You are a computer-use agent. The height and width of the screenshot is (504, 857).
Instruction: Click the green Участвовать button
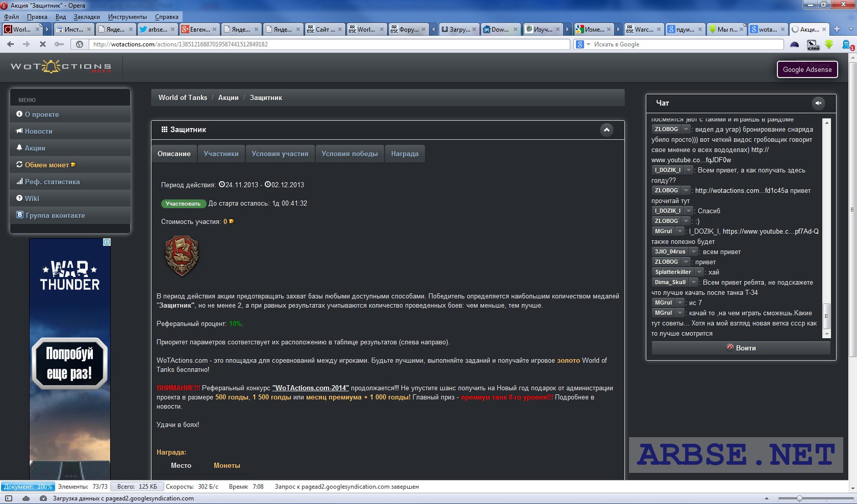coord(183,204)
